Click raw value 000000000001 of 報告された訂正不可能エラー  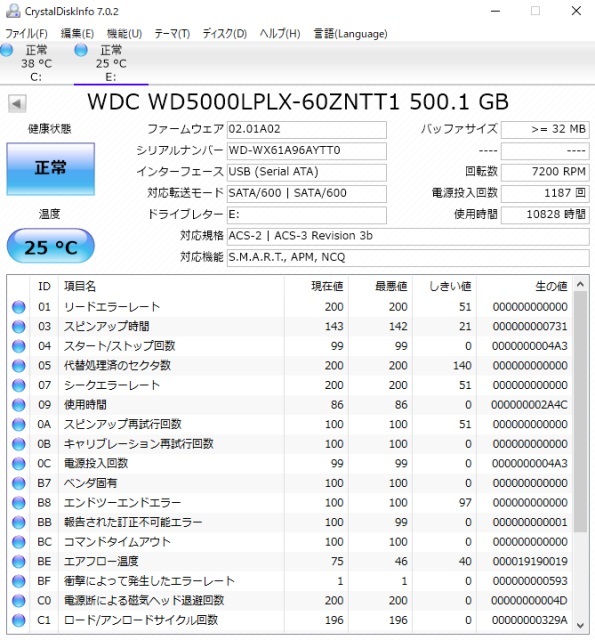click(530, 522)
